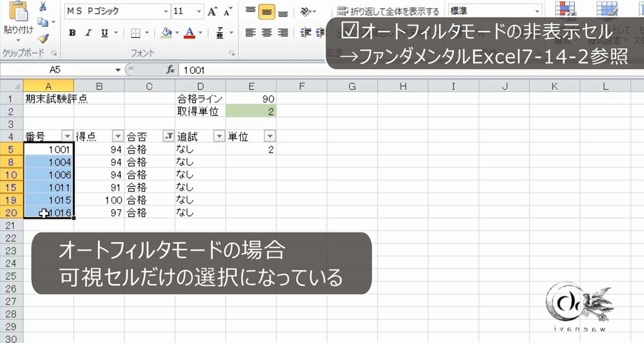Click the Name Box showing A5
The width and height of the screenshot is (644, 343).
tap(57, 70)
